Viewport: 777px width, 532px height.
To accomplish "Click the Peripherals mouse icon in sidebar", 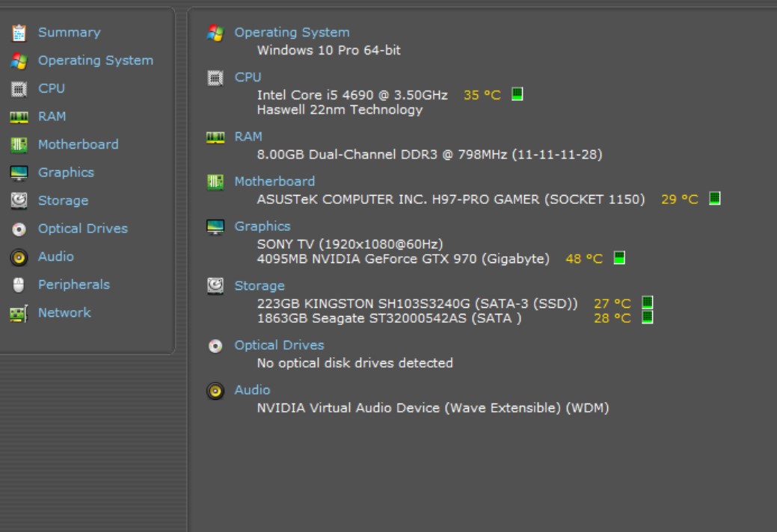I will coord(19,285).
